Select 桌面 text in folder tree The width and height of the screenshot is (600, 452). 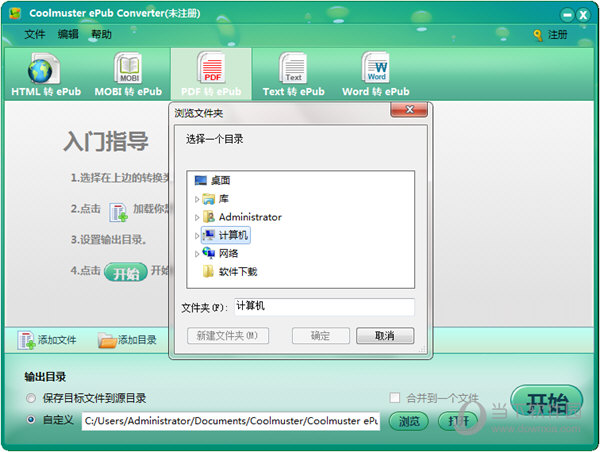click(220, 180)
